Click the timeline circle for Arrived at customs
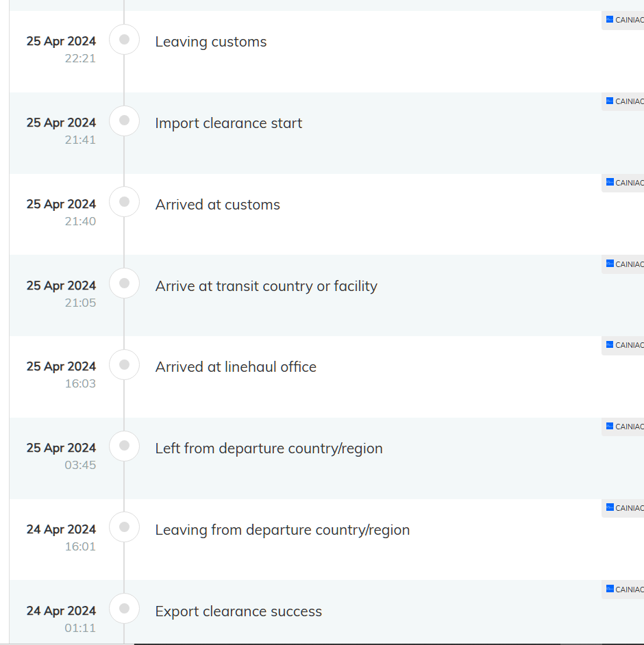Screen dimensions: 644x645 tap(125, 202)
